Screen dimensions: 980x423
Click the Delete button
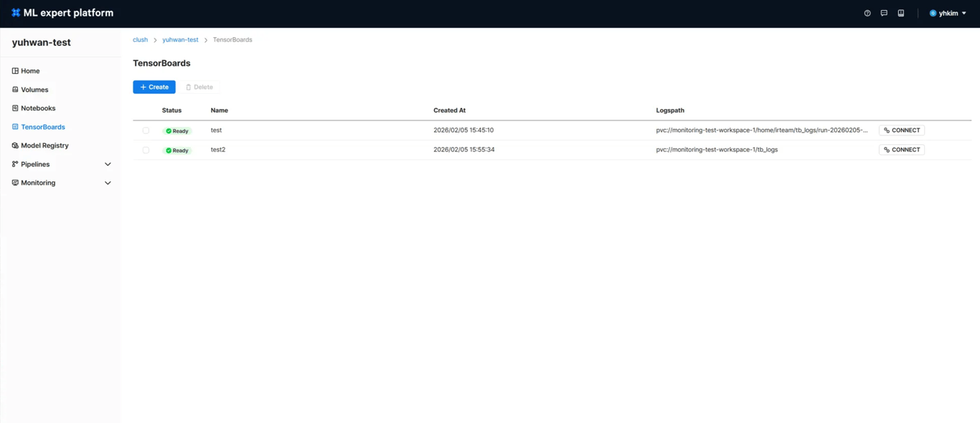[x=199, y=87]
